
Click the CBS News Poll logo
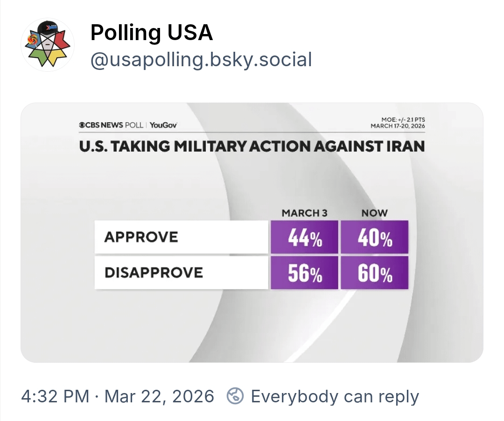(x=112, y=125)
